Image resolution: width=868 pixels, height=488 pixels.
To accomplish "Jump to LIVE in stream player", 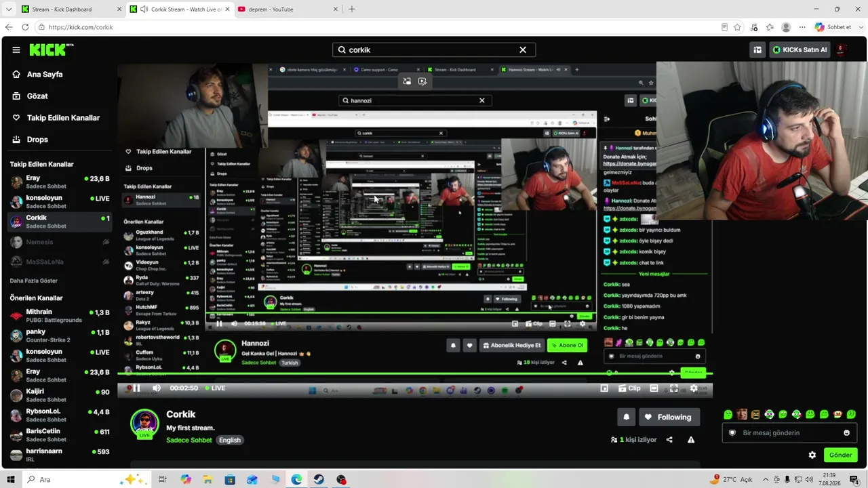I will click(x=214, y=388).
